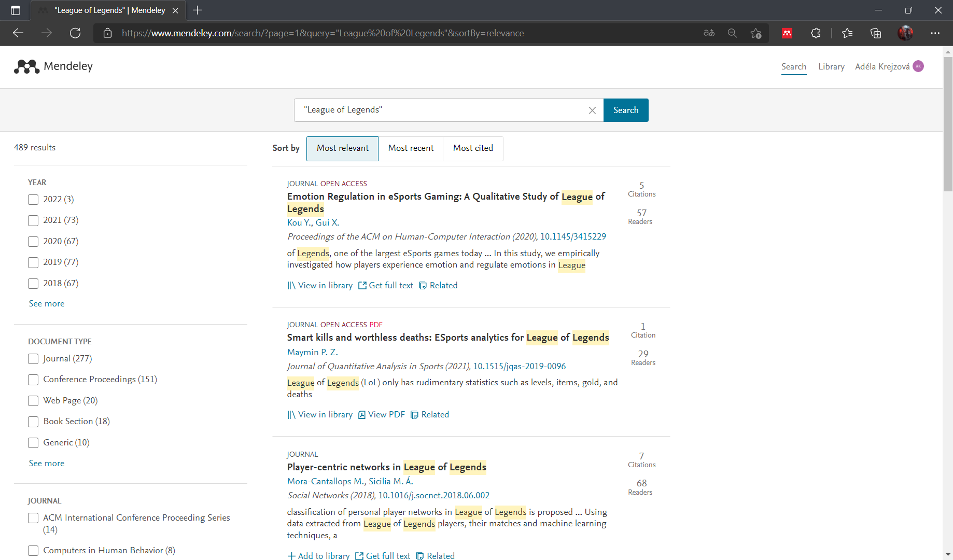Viewport: 953px width, 560px height.
Task: Open browser collections icon
Action: click(876, 33)
